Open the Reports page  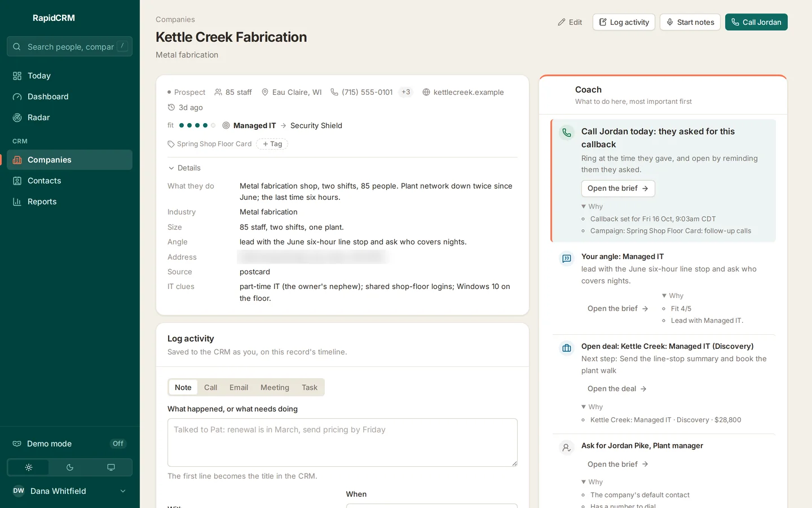pos(70,202)
